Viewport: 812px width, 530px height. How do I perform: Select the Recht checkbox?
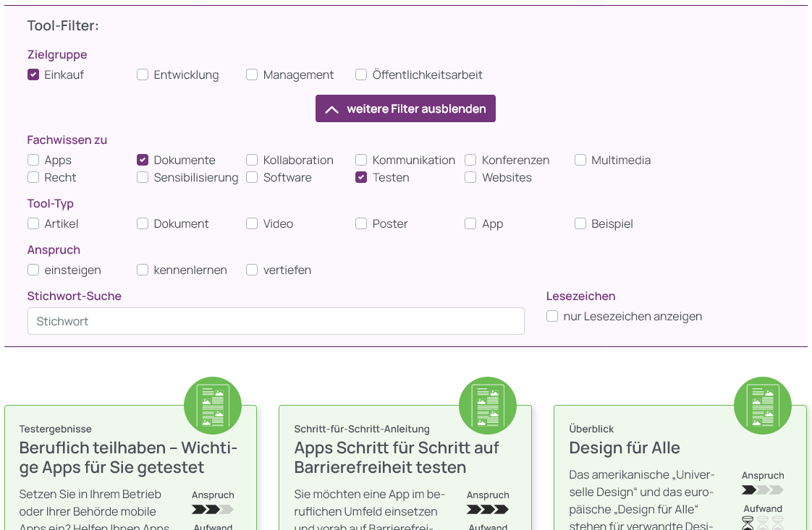click(x=33, y=178)
